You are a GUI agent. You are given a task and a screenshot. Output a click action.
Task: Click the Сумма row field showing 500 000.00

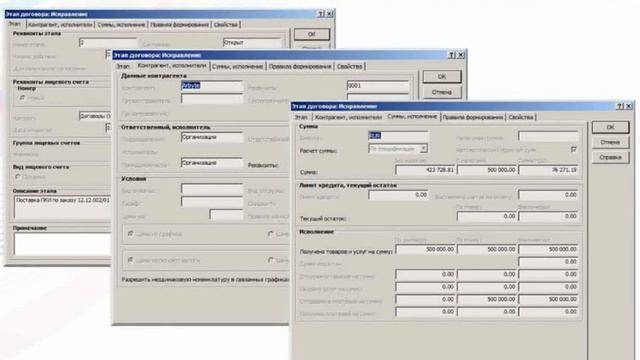click(x=487, y=170)
